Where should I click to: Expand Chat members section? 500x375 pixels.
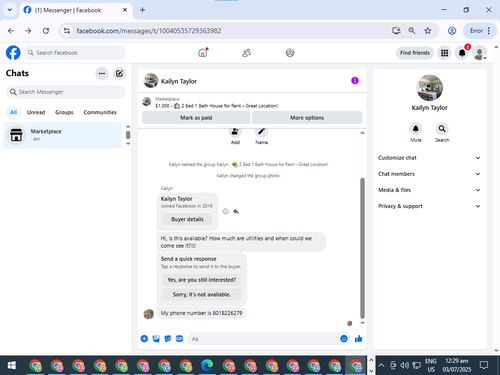[x=429, y=174]
